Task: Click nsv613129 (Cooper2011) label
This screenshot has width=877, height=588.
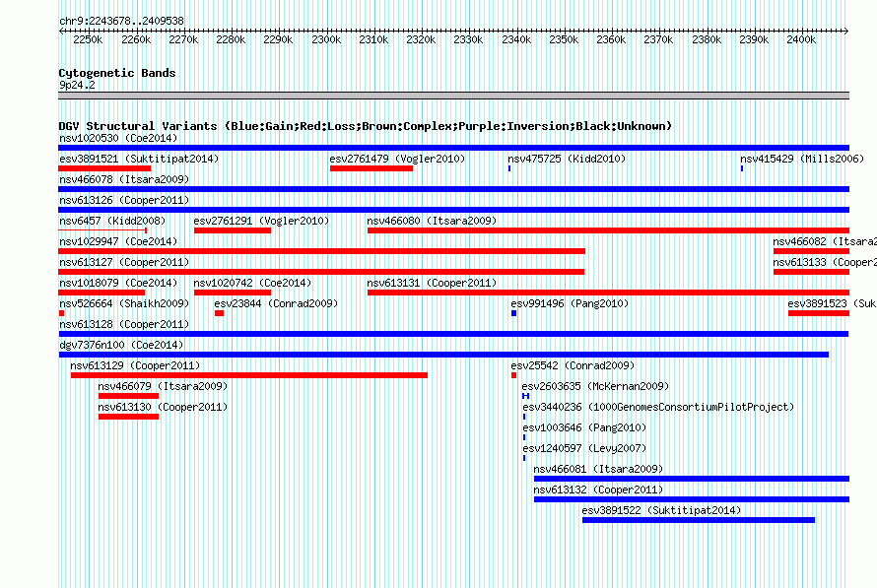Action: point(135,365)
